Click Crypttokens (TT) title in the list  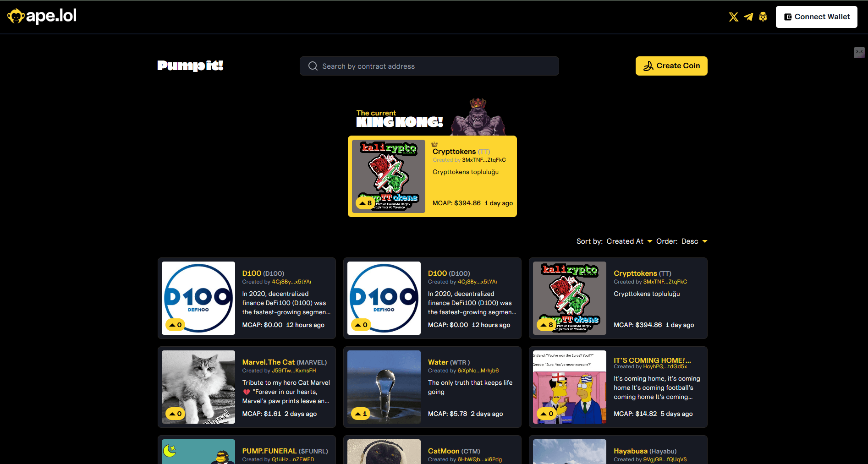click(x=643, y=273)
